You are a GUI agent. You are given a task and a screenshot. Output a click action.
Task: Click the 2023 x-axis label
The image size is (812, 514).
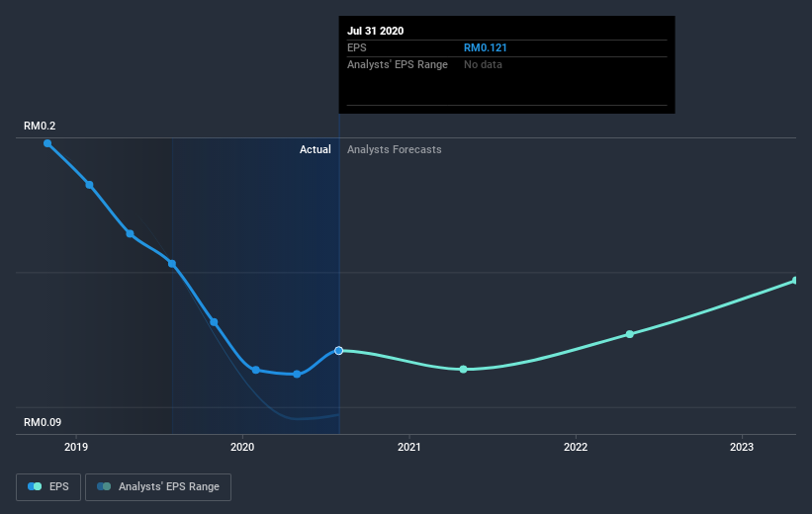(x=742, y=447)
